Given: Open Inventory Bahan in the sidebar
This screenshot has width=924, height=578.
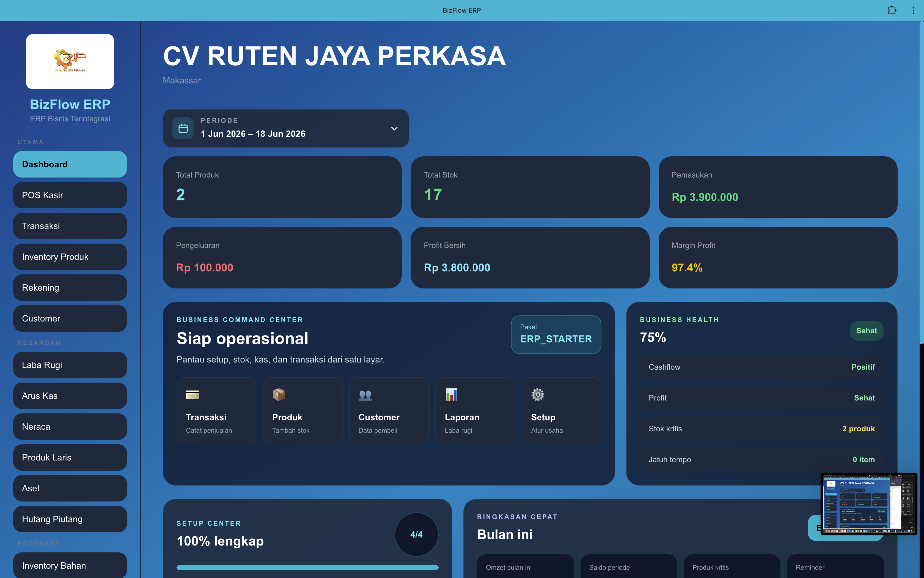Looking at the screenshot, I should click(x=70, y=565).
